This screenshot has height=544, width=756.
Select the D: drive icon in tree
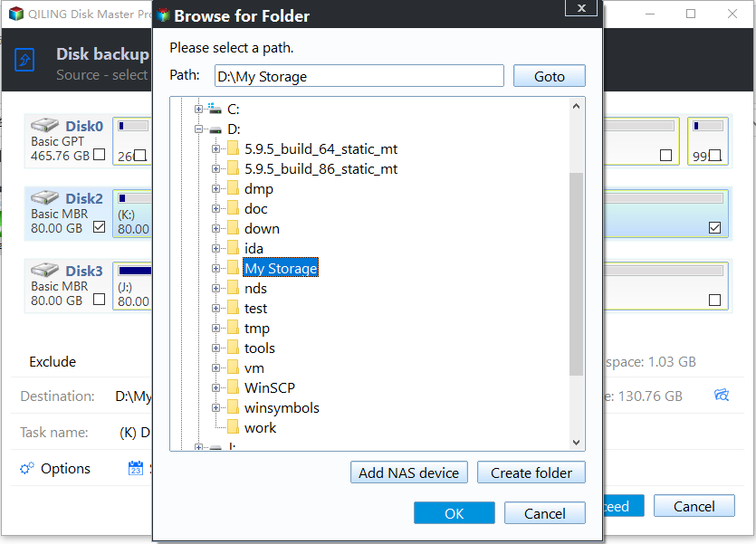click(x=215, y=129)
